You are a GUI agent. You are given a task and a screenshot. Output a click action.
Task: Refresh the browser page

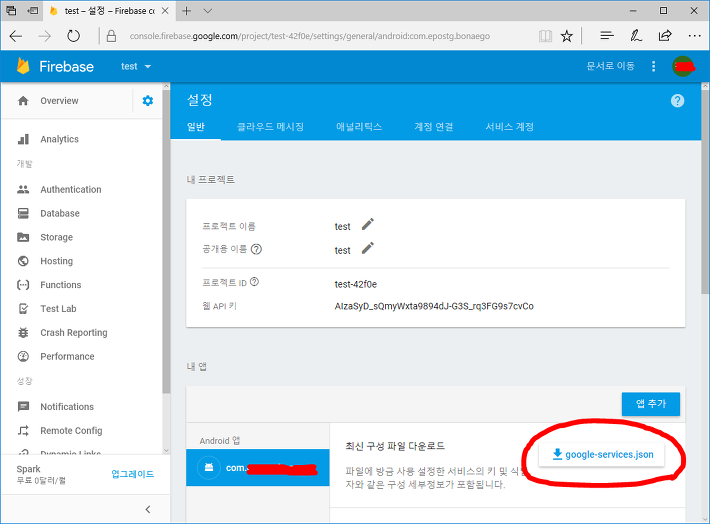(x=73, y=36)
